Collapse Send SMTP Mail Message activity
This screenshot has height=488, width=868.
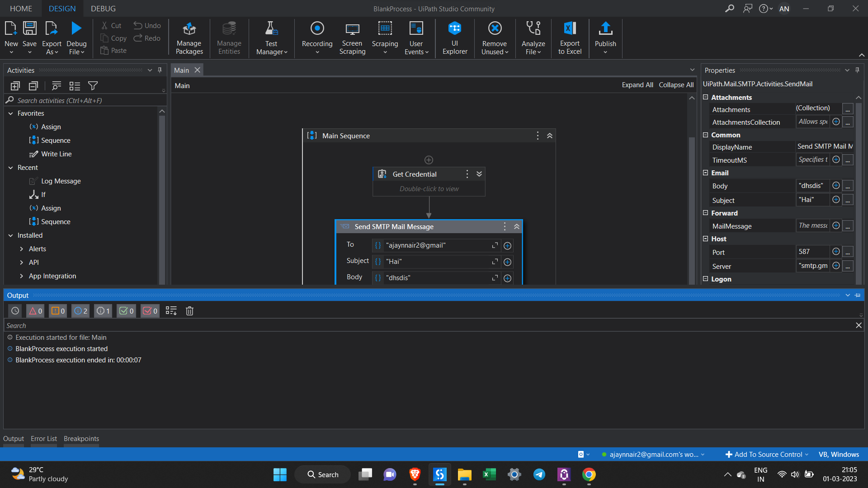coord(517,226)
